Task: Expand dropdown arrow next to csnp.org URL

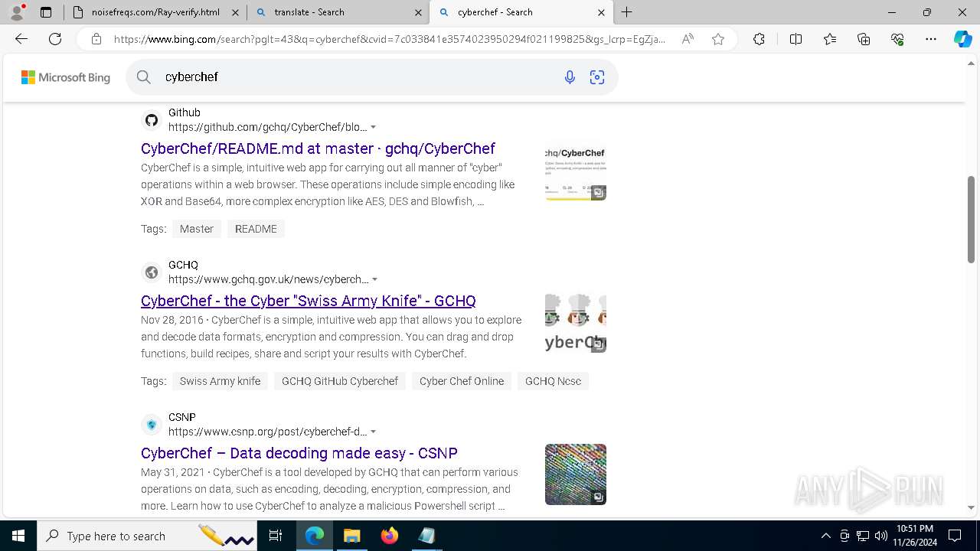Action: pos(374,432)
